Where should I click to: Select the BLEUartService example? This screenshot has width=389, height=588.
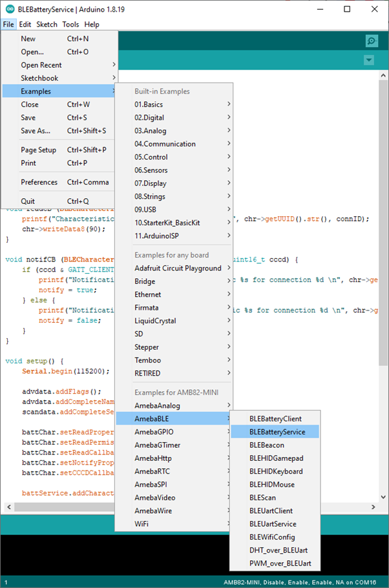273,524
